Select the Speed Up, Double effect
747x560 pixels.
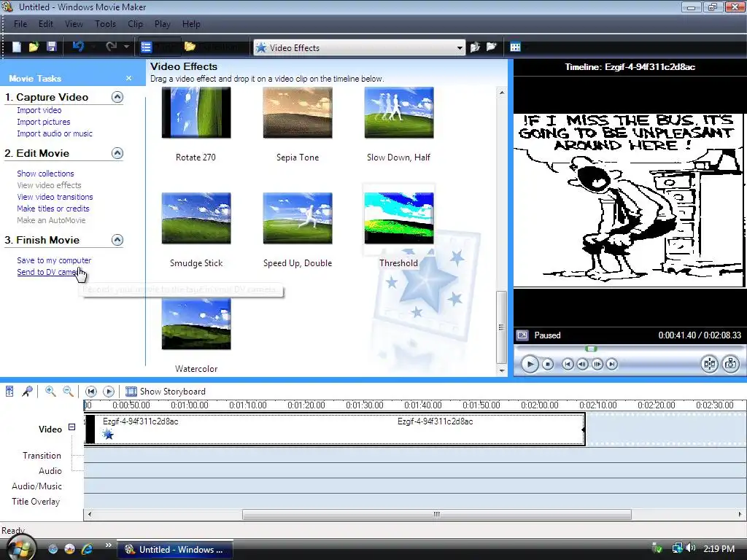click(298, 218)
